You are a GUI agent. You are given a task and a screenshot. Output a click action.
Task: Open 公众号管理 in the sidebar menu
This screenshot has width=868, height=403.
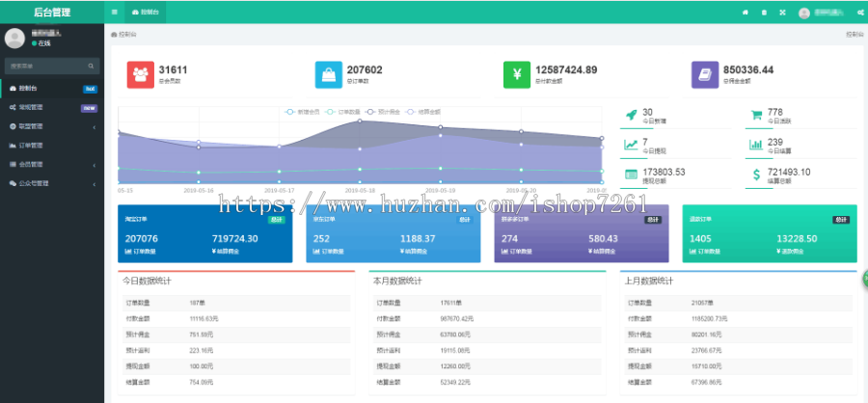point(52,183)
